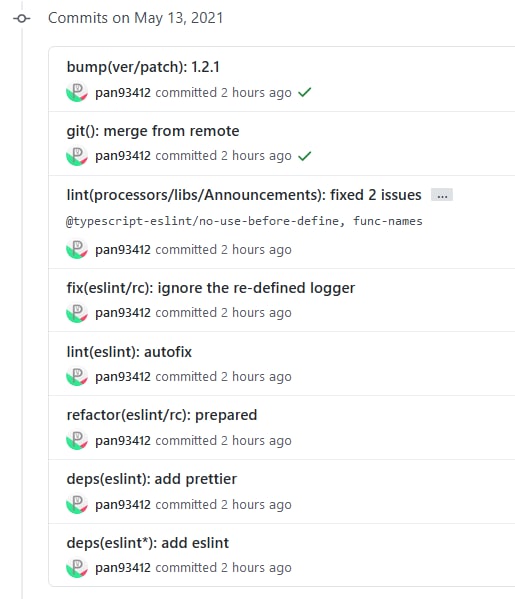Click avatar under fix(eslint/rc) commit
Screen dimensions: 515x599
[77, 312]
